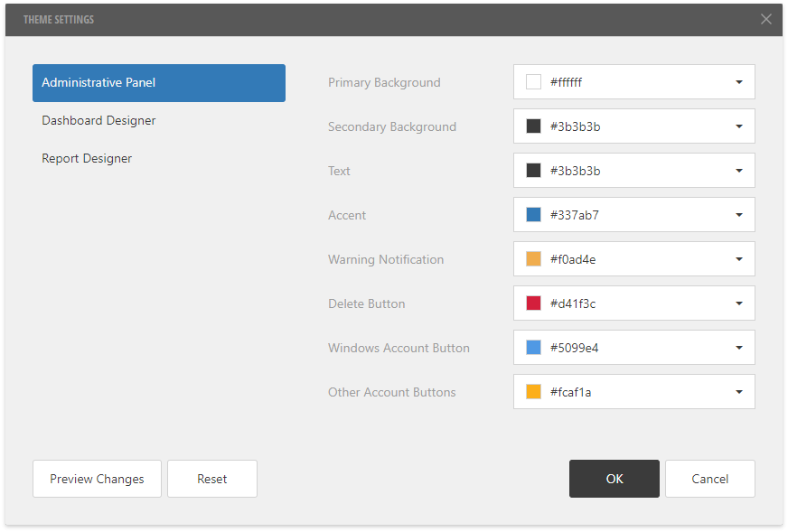
Task: Click the yellow Other Account Buttons swatch
Action: click(x=533, y=392)
